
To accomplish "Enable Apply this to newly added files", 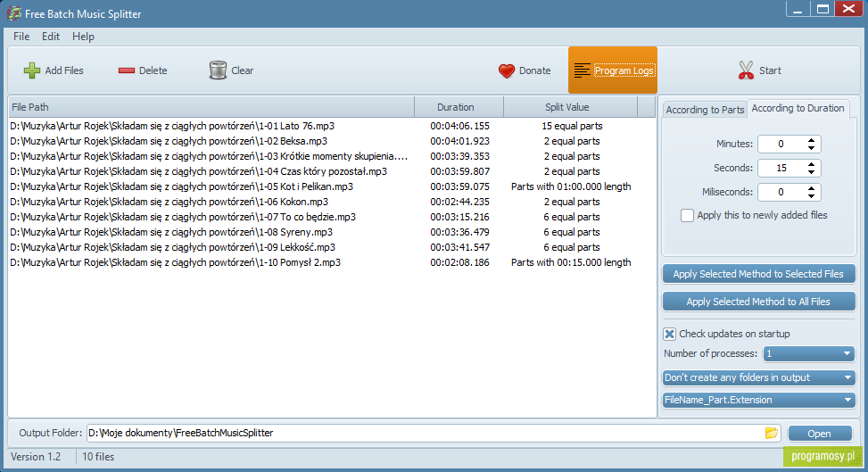I will point(687,216).
